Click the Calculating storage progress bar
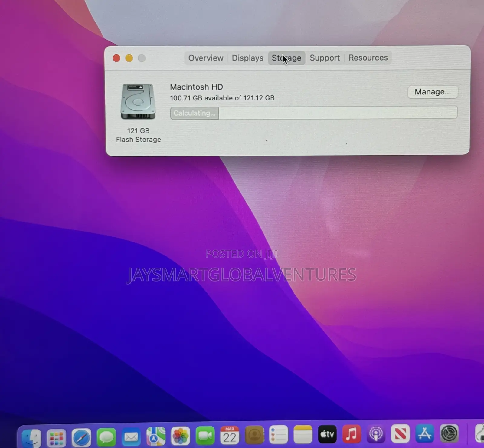This screenshot has width=484, height=448. pos(314,113)
